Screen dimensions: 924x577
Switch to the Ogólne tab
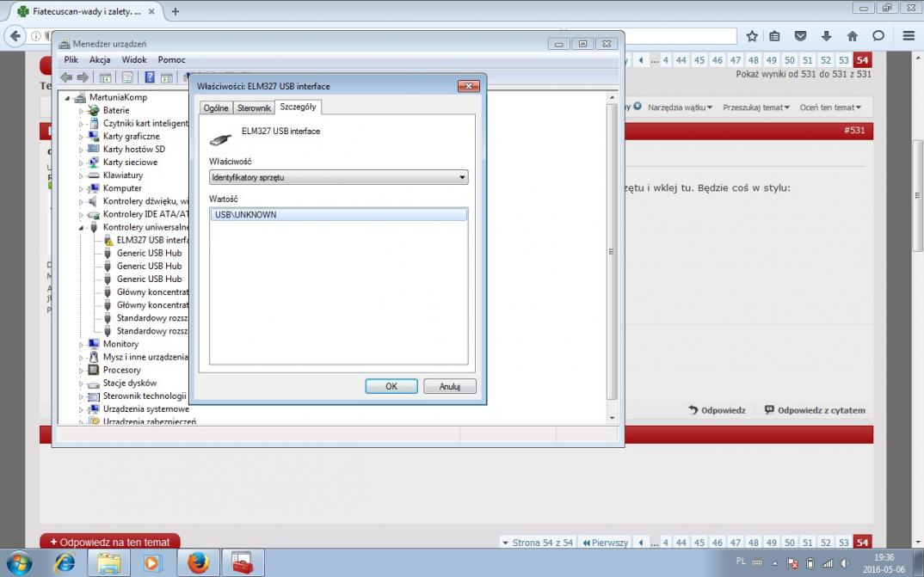[x=216, y=107]
